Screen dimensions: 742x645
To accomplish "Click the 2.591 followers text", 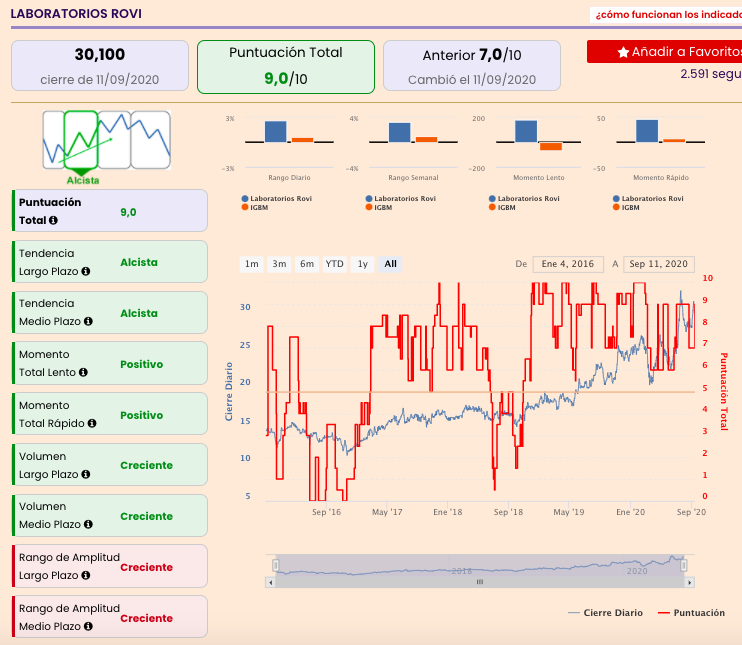I will point(711,74).
